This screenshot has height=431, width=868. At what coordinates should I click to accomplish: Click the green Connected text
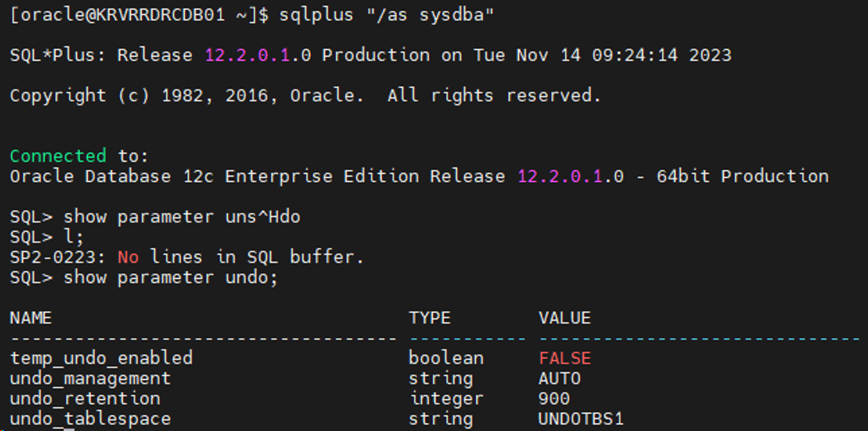click(x=57, y=156)
